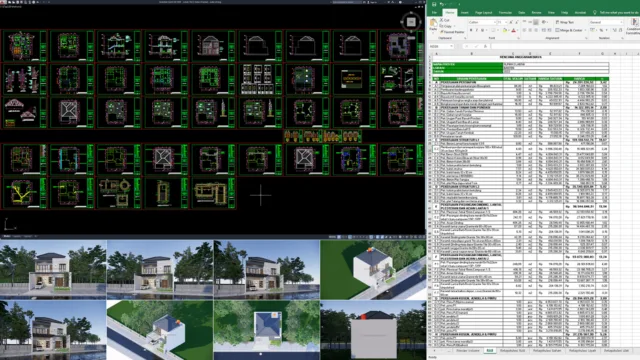Screen dimensions: 640x360
Task: Toggle underline formatting in Excel's ribbon
Action: pyautogui.click(x=482, y=30)
